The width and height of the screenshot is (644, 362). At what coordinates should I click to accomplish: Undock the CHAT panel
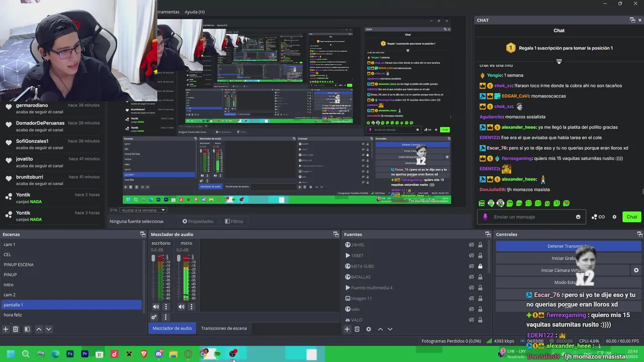pyautogui.click(x=632, y=20)
